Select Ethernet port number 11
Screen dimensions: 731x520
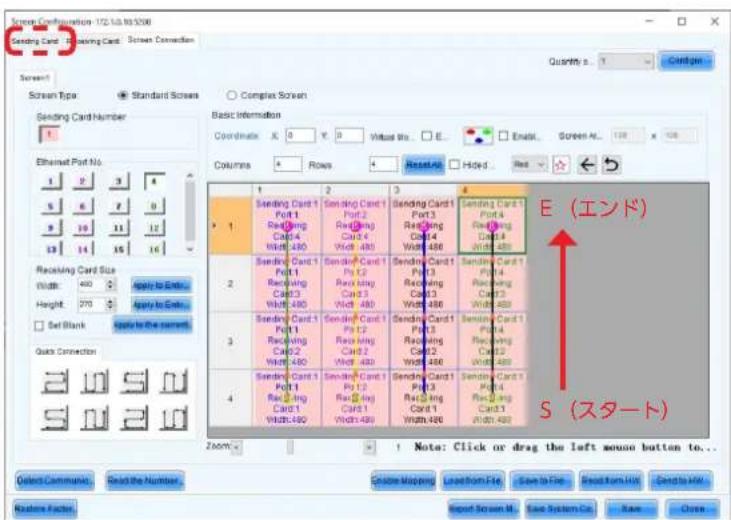pyautogui.click(x=119, y=228)
